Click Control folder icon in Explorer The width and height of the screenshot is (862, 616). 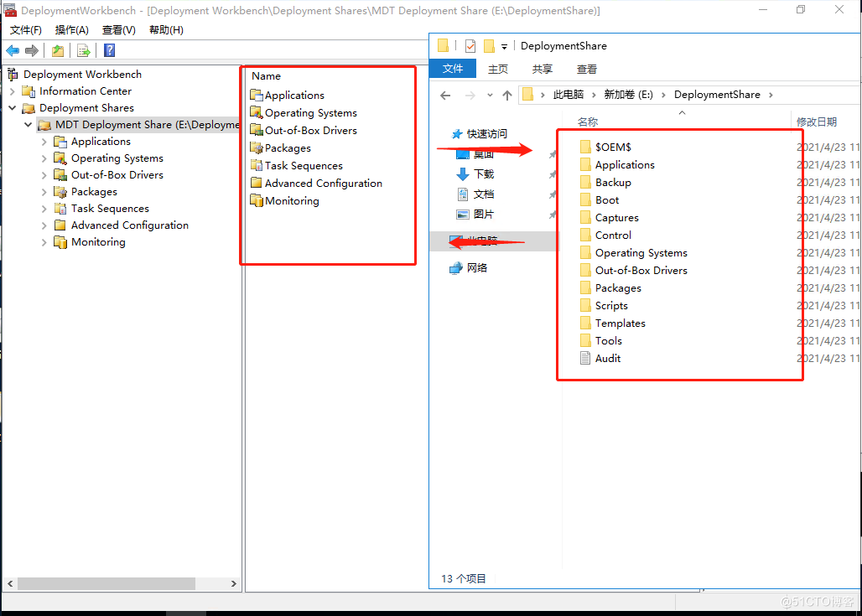click(585, 235)
